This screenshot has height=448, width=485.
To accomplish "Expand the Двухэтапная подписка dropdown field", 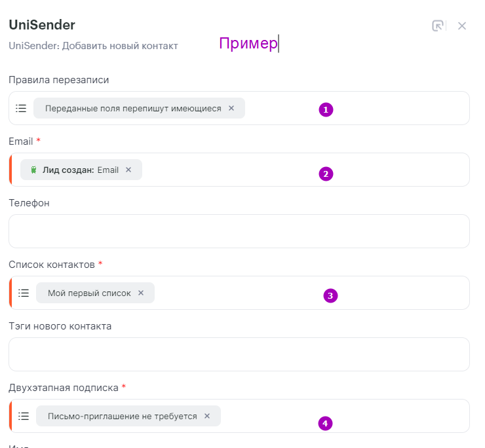I will tap(239, 416).
